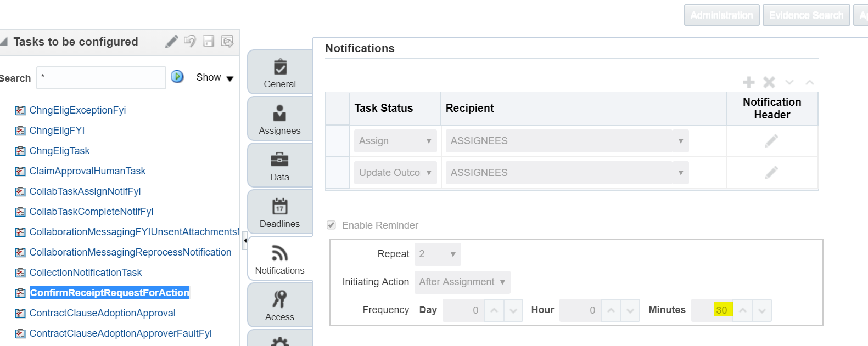
Task: Click the Recipient column header
Action: [584, 109]
